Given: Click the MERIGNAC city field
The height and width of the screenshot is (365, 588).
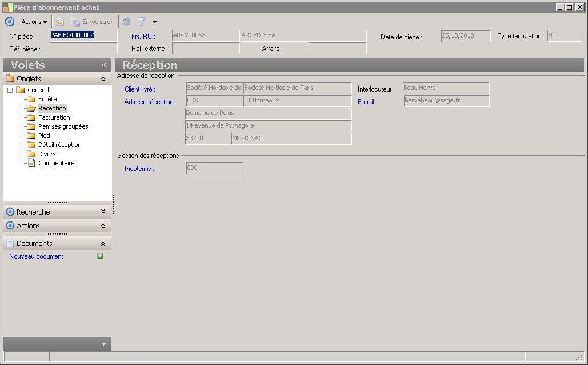Looking at the screenshot, I should point(291,138).
